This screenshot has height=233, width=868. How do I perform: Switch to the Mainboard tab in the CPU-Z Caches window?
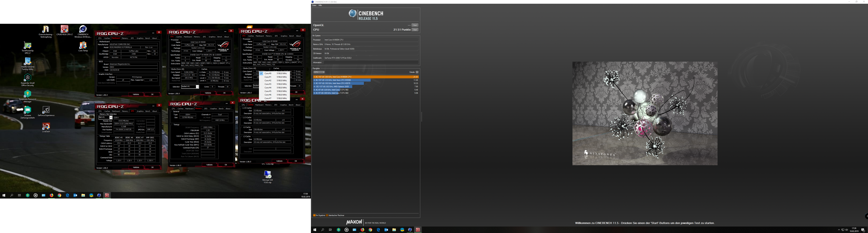point(259,105)
